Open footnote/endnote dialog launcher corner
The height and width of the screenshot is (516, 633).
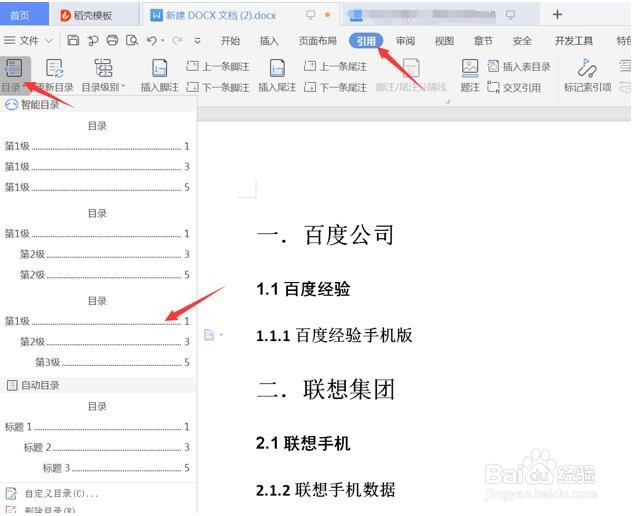(447, 101)
